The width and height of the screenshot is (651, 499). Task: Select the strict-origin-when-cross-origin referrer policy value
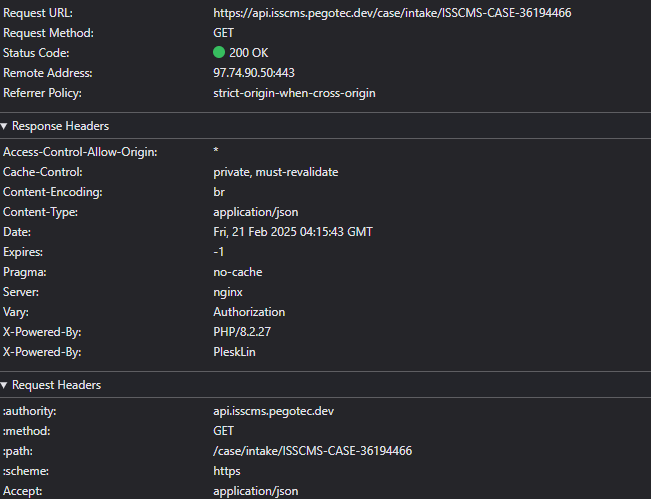pyautogui.click(x=294, y=93)
